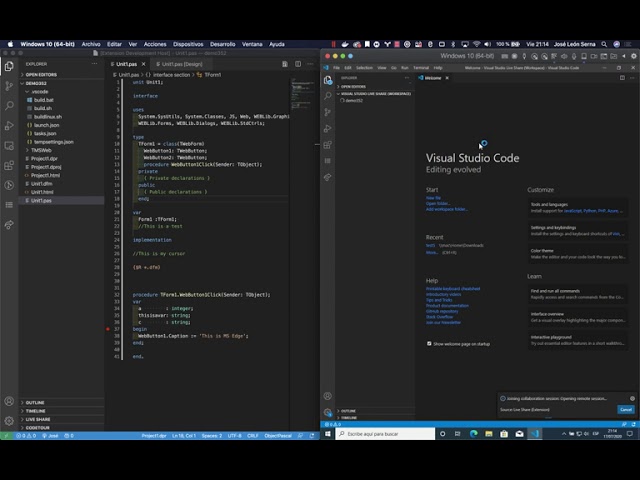Toggle breakpoint at line 37
The width and height of the screenshot is (640, 480).
click(x=108, y=329)
